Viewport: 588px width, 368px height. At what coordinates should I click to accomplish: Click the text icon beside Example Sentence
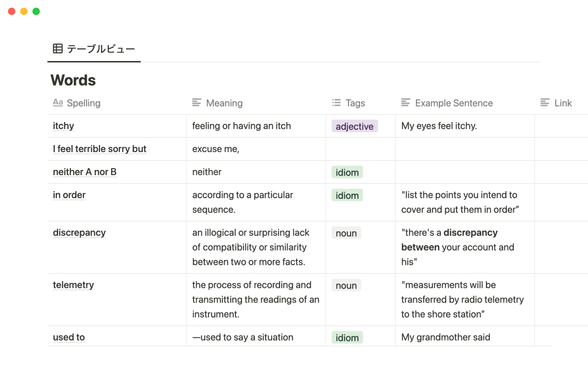(405, 102)
